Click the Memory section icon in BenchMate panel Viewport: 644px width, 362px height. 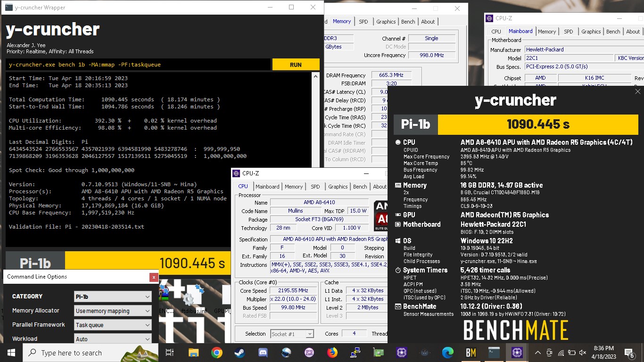tap(398, 185)
